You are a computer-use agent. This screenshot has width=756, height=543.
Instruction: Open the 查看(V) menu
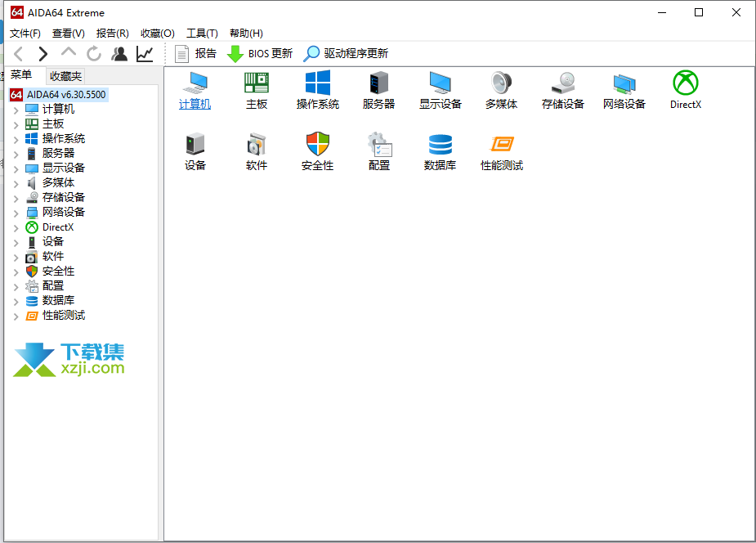pos(69,34)
